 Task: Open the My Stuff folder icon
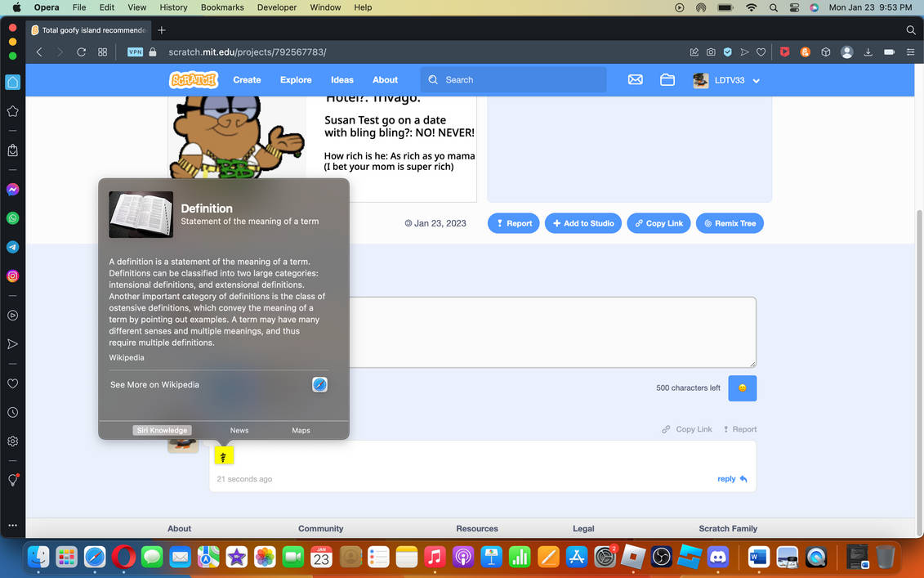pos(667,79)
